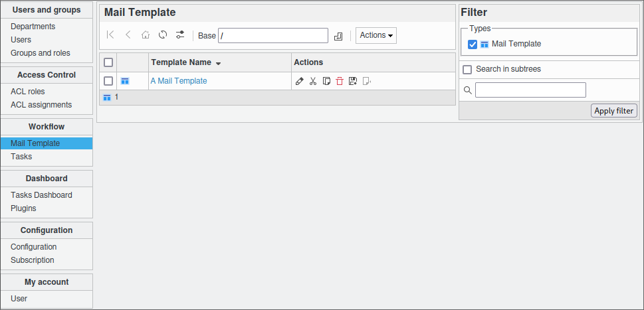
Task: Uncheck the Mail Template type filter
Action: point(473,44)
